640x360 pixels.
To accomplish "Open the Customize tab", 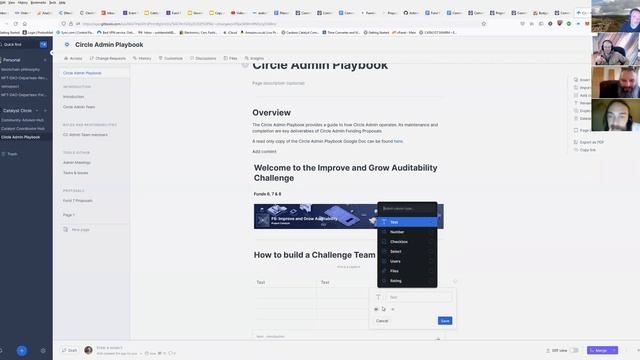I will [171, 58].
